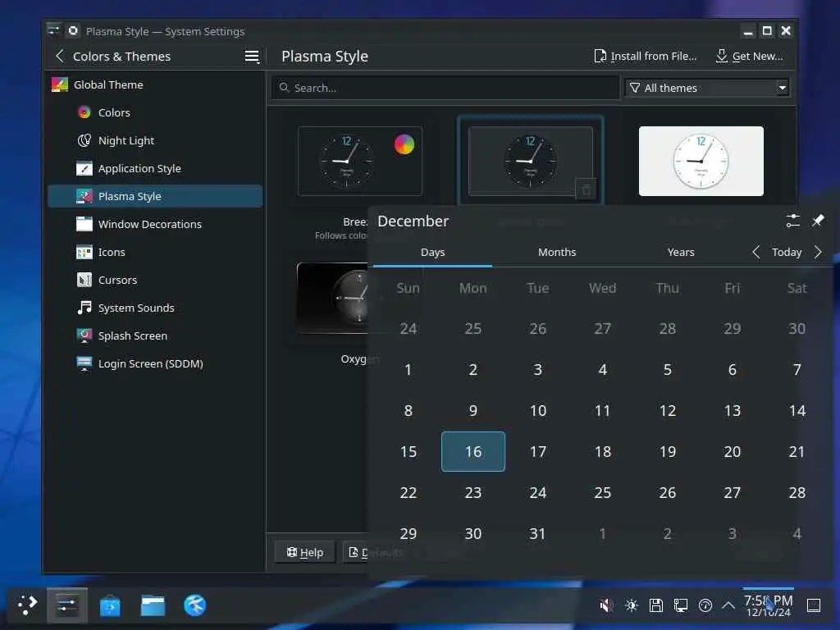Open Discover software center from taskbar
This screenshot has width=840, height=630.
point(110,606)
